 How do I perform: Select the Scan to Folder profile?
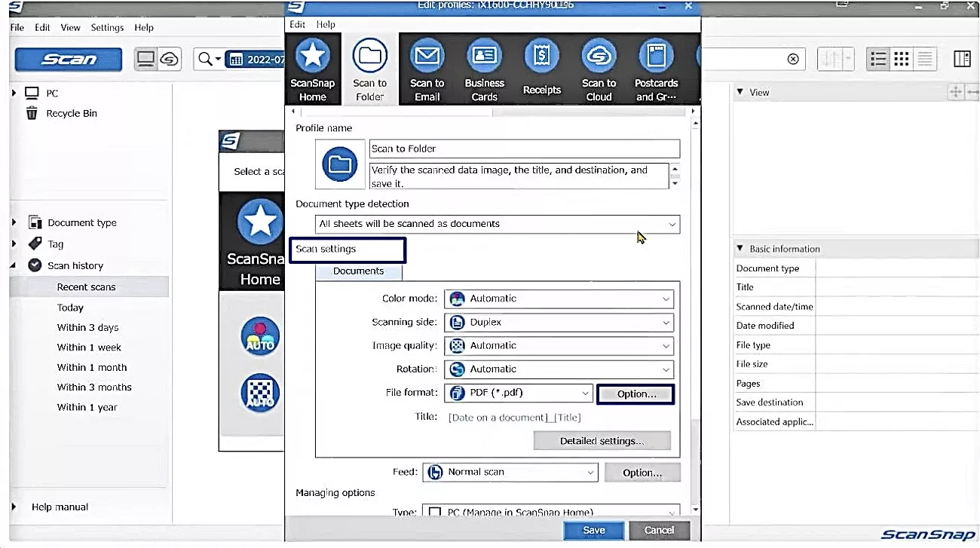[x=369, y=68]
